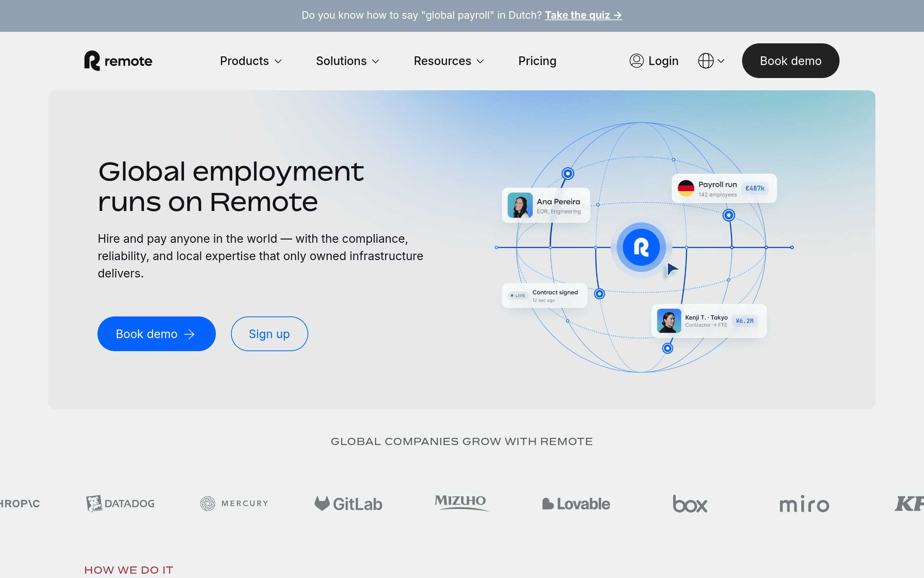Click the €487k payroll amount badge
The width and height of the screenshot is (924, 578).
click(x=755, y=189)
